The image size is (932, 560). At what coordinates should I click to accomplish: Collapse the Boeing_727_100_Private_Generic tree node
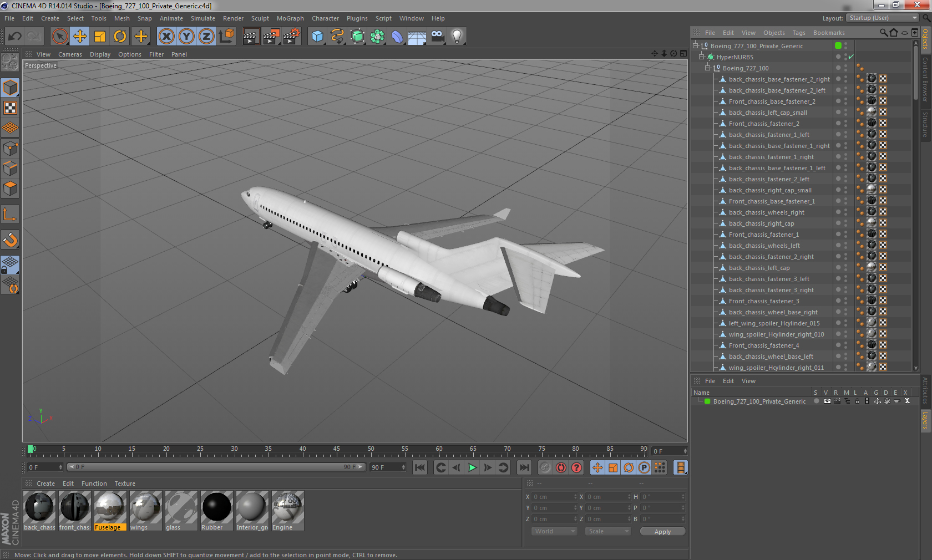click(x=696, y=45)
